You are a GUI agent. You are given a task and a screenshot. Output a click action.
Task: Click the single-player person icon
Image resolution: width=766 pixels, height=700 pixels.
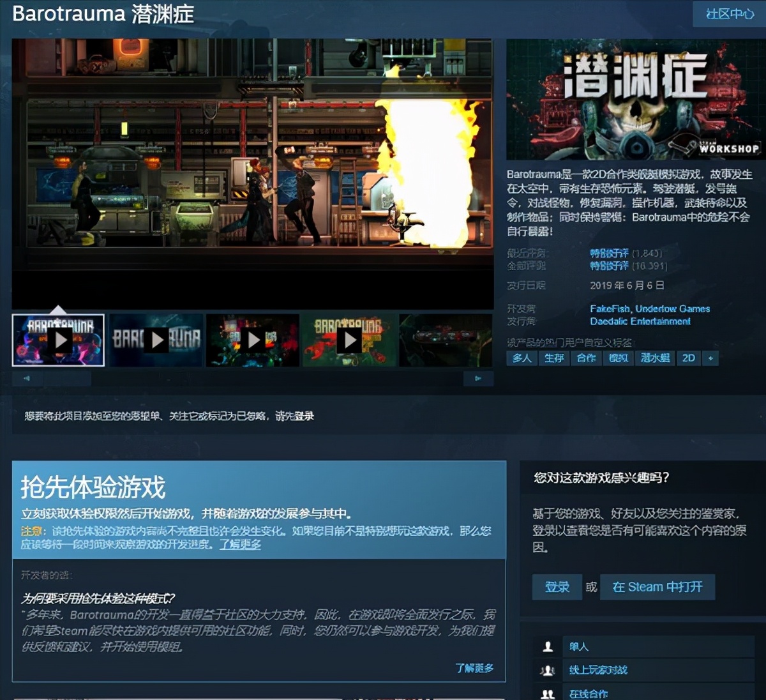coord(548,647)
